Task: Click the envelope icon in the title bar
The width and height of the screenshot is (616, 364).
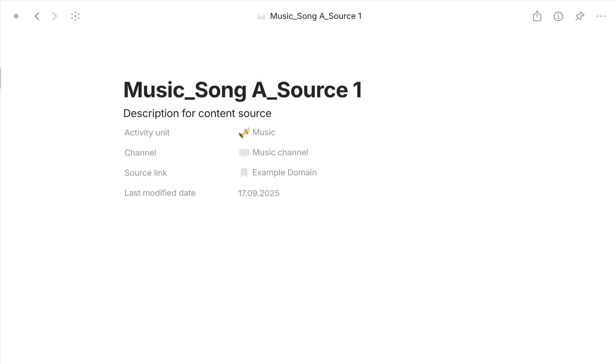Action: click(261, 16)
